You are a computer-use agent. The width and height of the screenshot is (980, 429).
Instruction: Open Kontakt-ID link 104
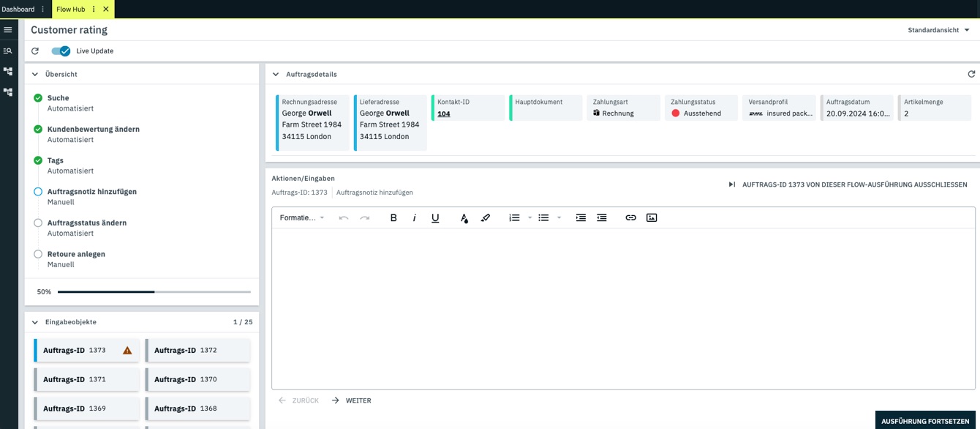444,113
